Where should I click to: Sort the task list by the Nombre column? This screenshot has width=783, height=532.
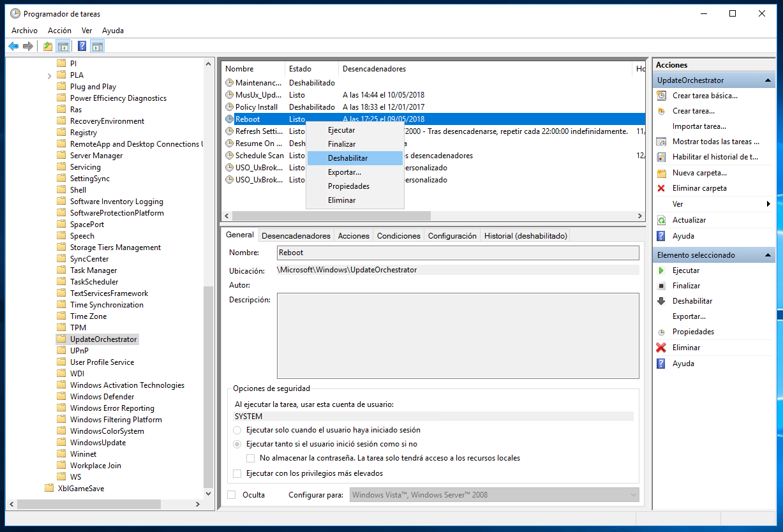click(253, 69)
